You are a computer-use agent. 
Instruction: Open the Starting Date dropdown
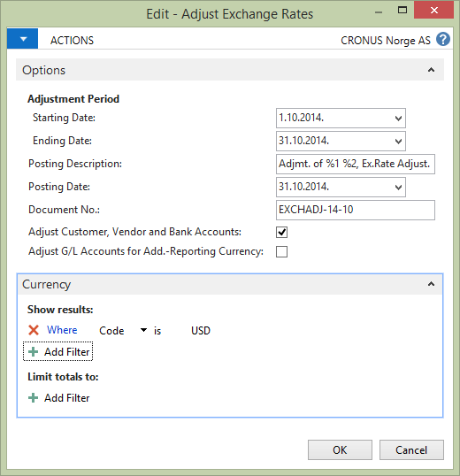398,118
